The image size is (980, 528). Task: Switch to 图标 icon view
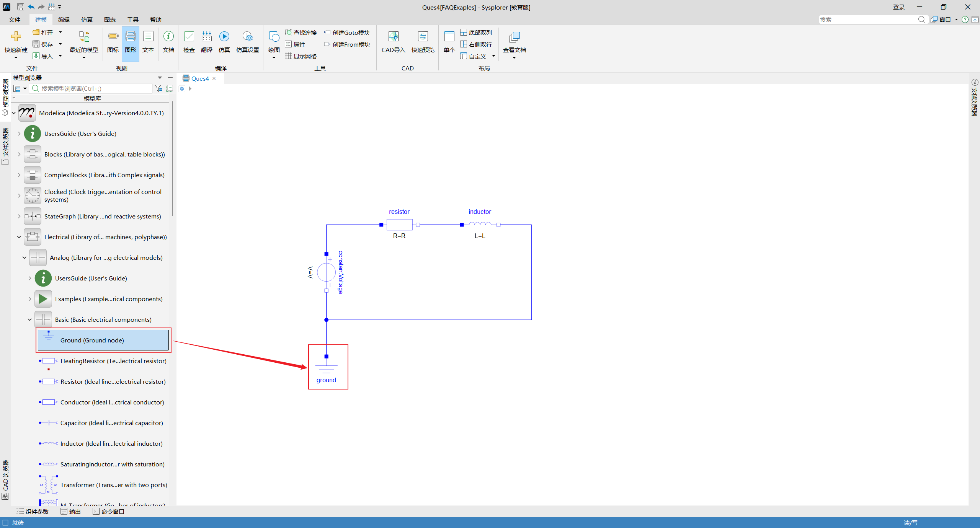click(x=113, y=37)
